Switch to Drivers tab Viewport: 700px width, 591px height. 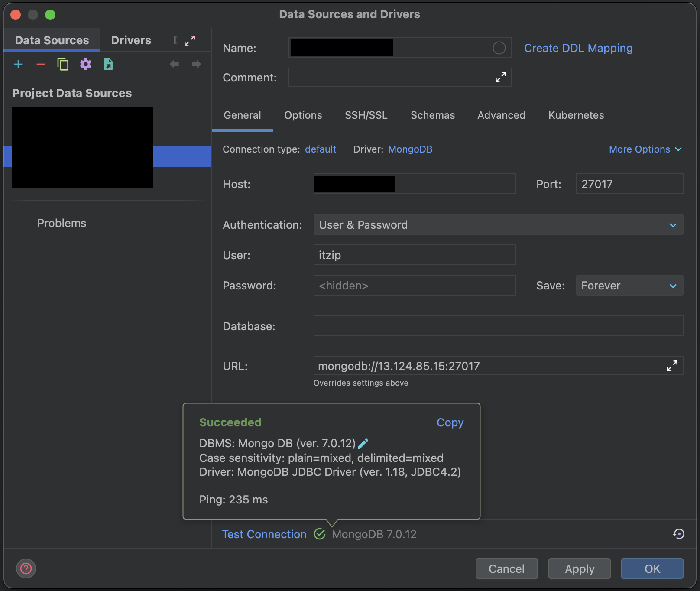131,40
